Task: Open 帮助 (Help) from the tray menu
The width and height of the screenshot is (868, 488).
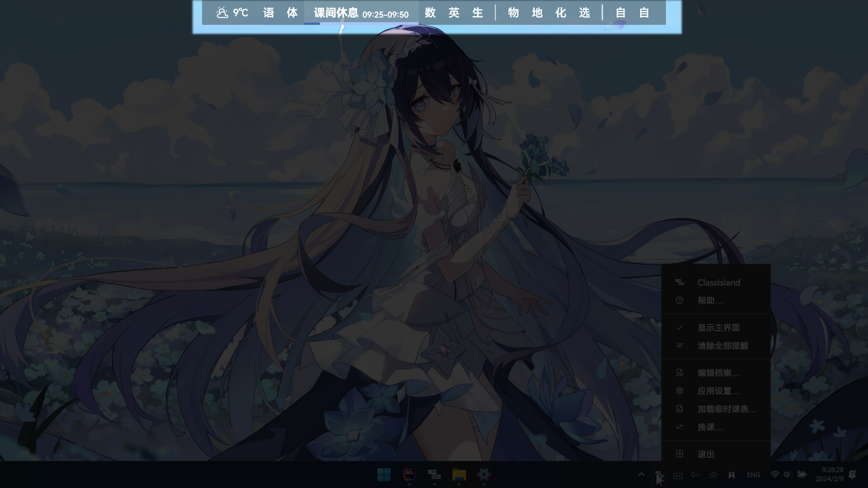Action: coord(710,300)
